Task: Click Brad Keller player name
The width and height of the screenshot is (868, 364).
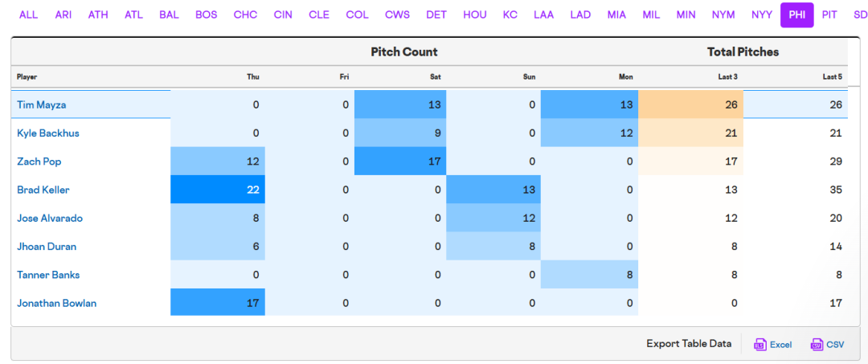Action: coord(43,190)
